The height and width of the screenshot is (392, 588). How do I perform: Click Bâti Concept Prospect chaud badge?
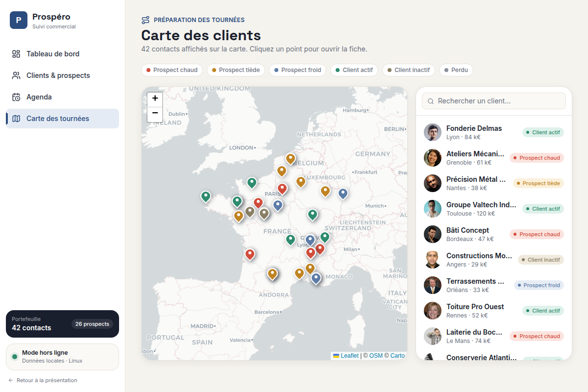(537, 234)
